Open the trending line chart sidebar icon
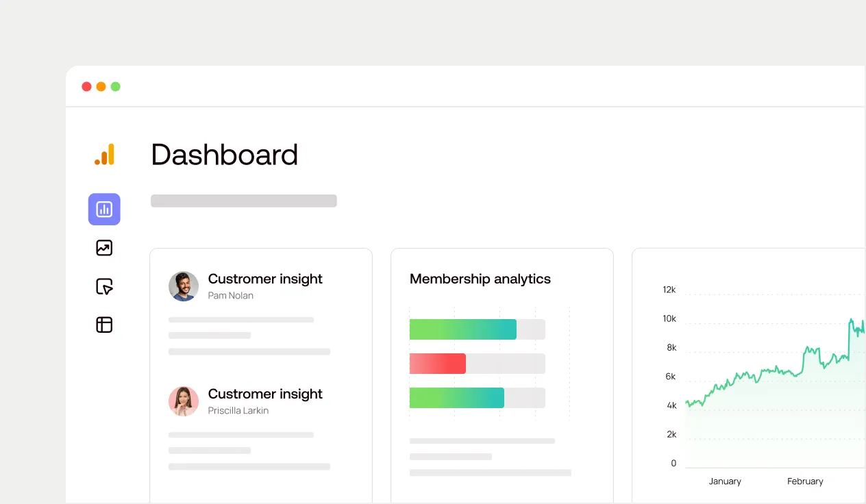 pyautogui.click(x=104, y=248)
